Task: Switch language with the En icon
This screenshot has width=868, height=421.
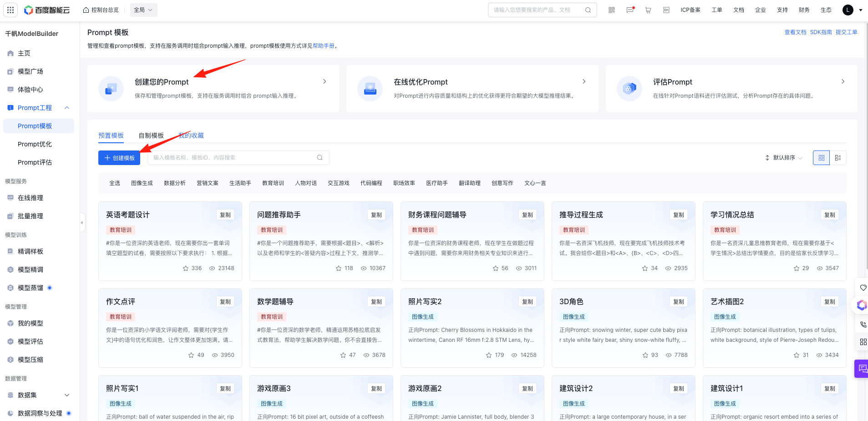Action: 666,10
